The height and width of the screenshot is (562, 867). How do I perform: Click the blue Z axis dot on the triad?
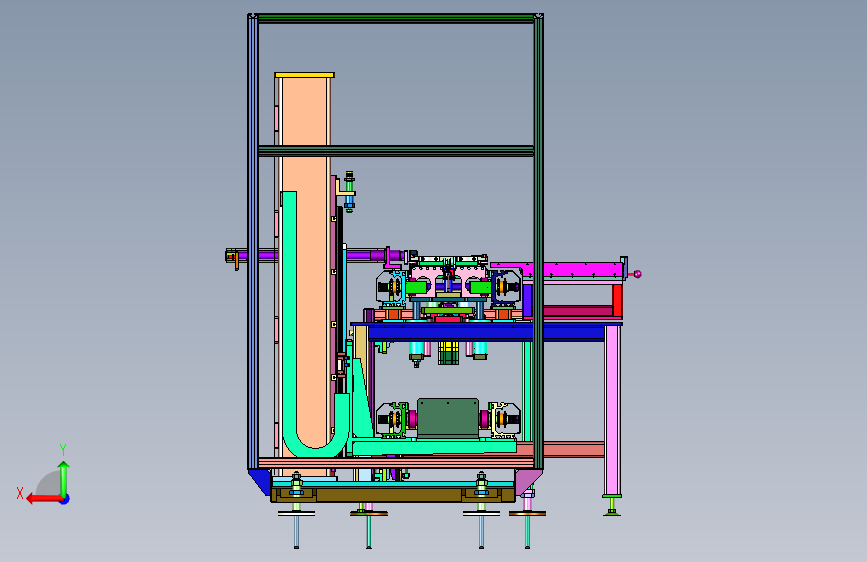coord(65,499)
